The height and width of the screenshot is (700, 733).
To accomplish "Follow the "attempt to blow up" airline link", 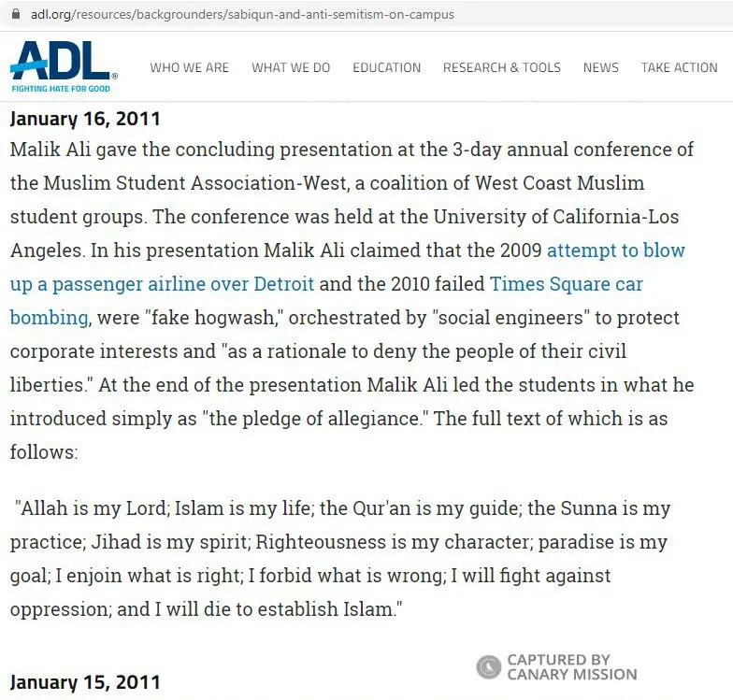I will pyautogui.click(x=616, y=250).
